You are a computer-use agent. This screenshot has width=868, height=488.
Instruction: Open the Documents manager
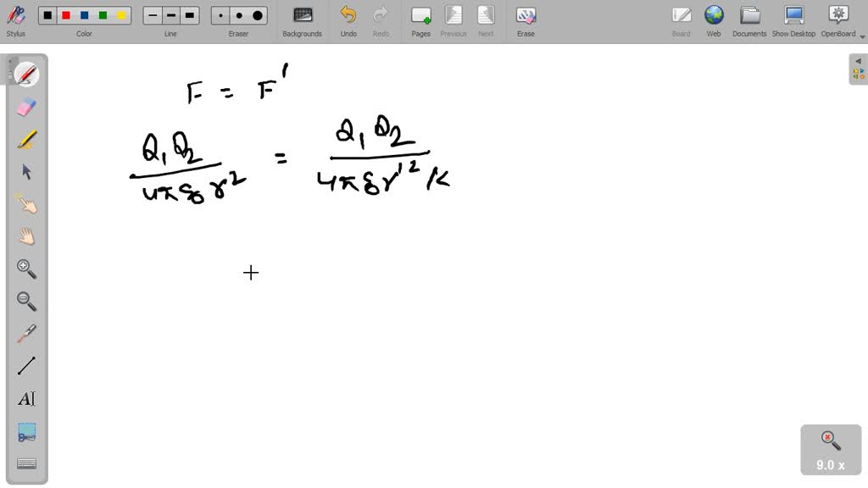(x=749, y=20)
